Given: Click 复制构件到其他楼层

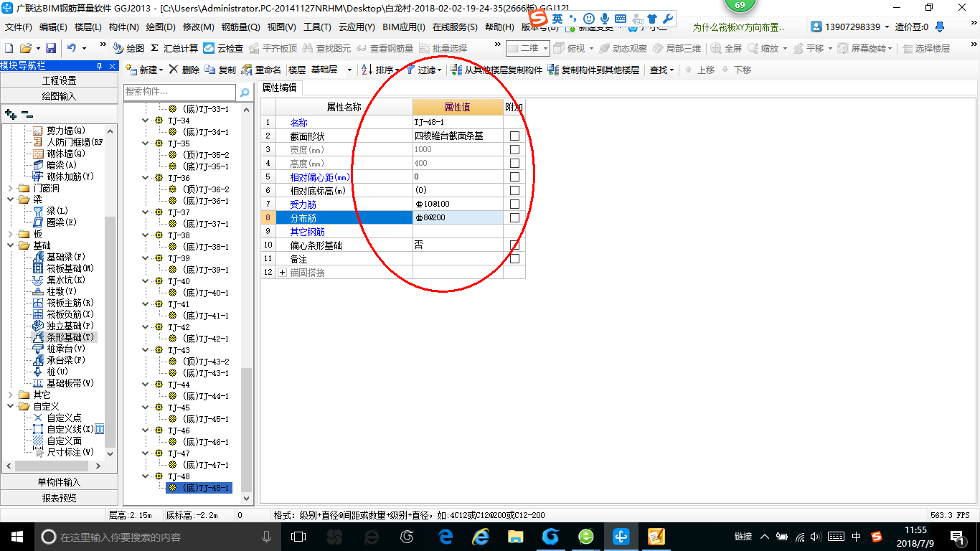Looking at the screenshot, I should click(x=593, y=70).
